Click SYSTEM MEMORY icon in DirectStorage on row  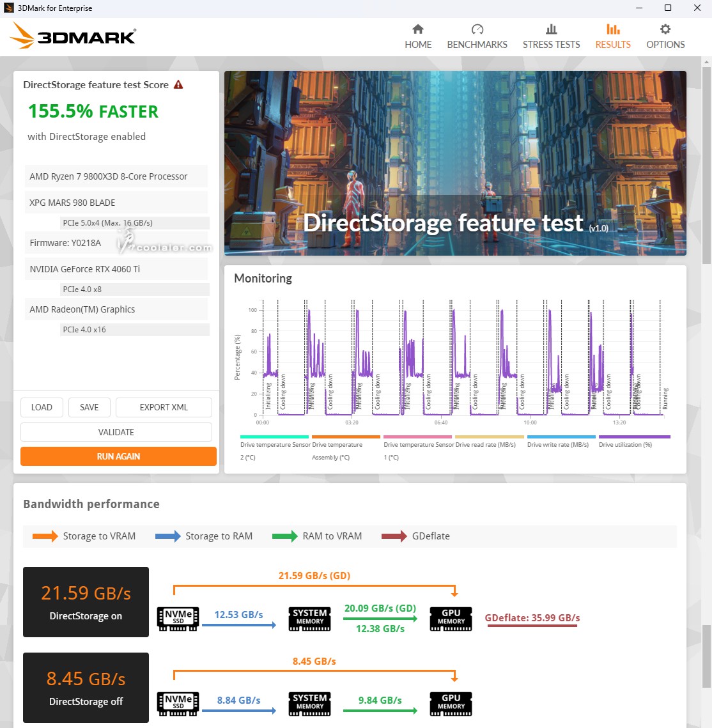[309, 619]
